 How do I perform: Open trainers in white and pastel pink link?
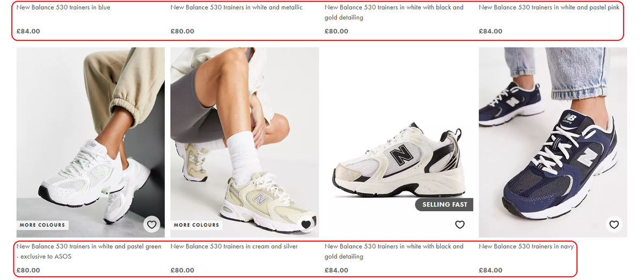[x=549, y=8]
